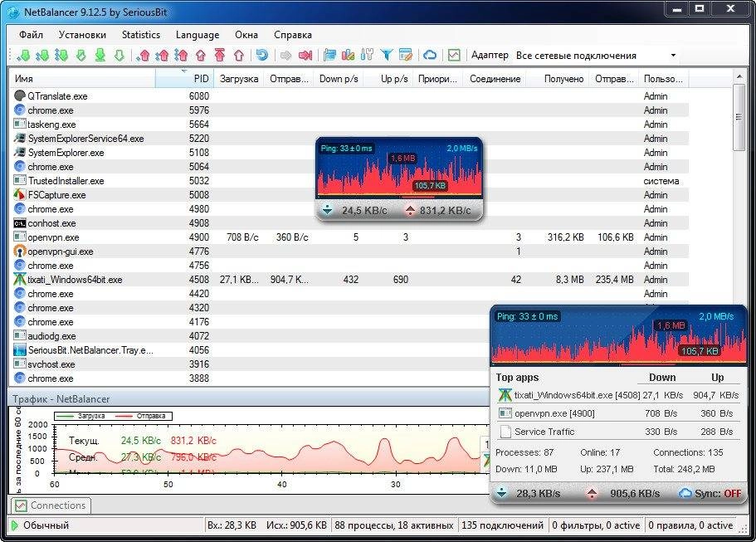Open rules editor window-with-pencil icon
Image resolution: width=756 pixels, height=542 pixels.
tap(406, 55)
